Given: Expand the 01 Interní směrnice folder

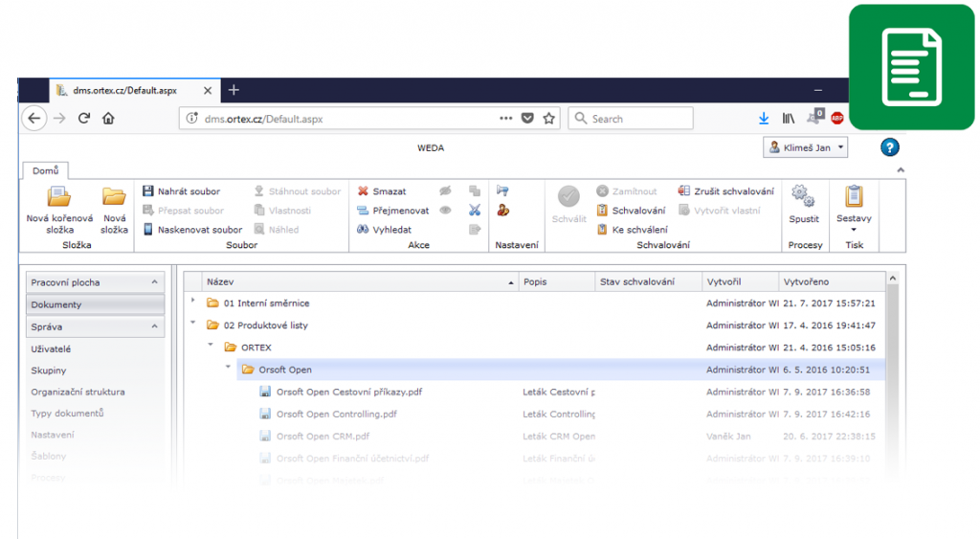Looking at the screenshot, I should [x=193, y=302].
